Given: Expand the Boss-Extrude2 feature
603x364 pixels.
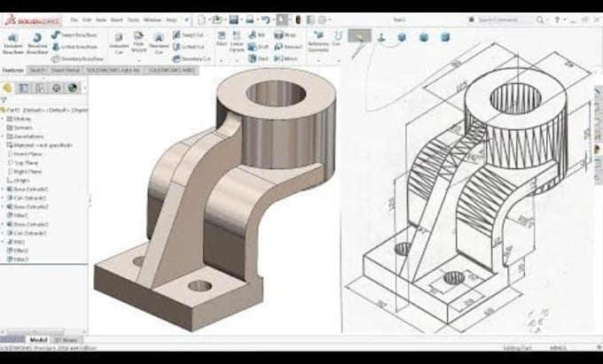Looking at the screenshot, I should coord(3,207).
